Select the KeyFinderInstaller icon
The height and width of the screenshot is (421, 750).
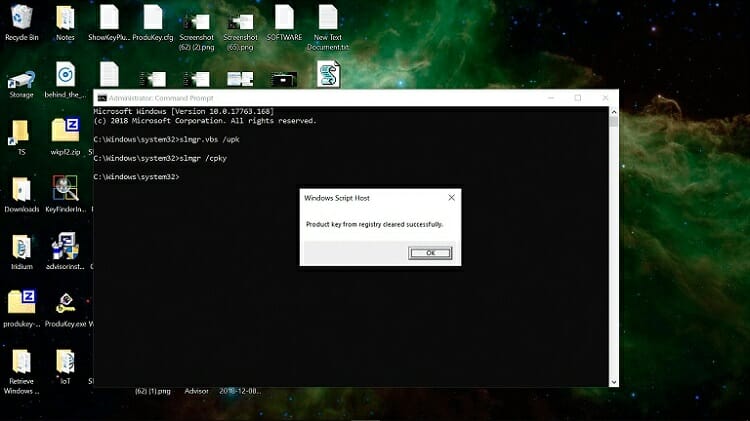[x=65, y=189]
